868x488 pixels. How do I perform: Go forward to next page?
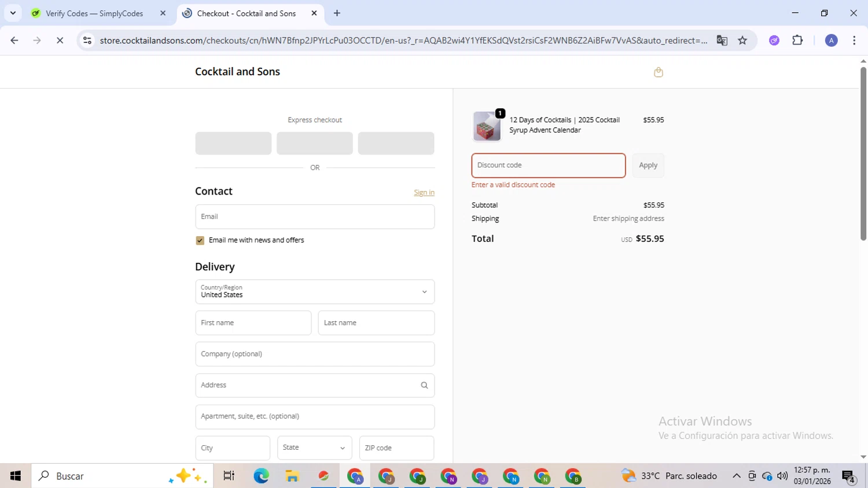coord(37,41)
